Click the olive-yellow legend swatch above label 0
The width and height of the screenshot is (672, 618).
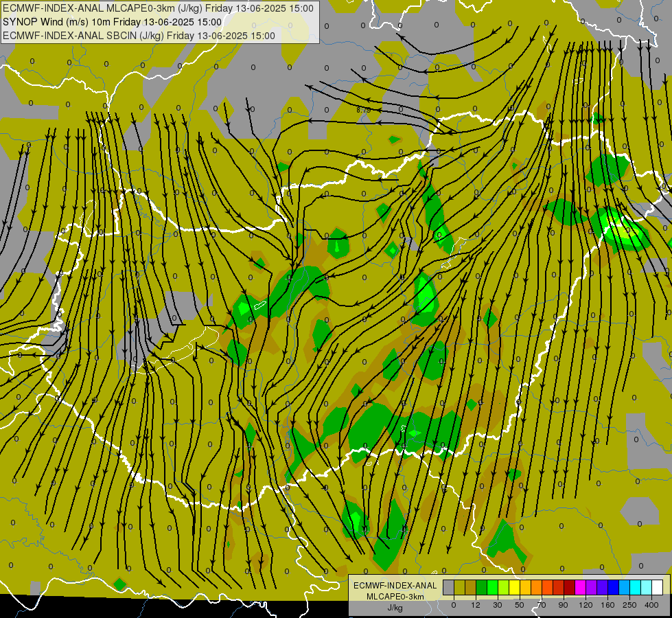click(460, 587)
